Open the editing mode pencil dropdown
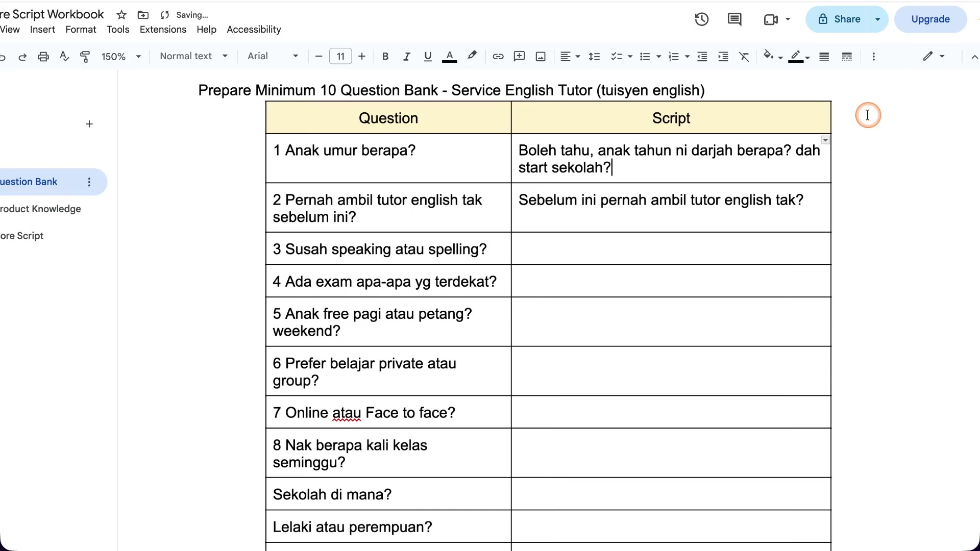The height and width of the screenshot is (551, 980). pos(934,56)
